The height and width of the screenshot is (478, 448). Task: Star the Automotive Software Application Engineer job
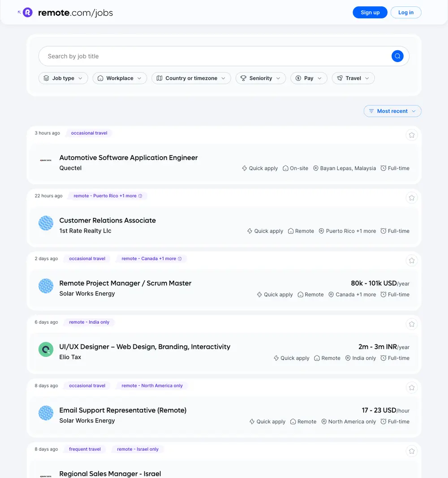(411, 135)
